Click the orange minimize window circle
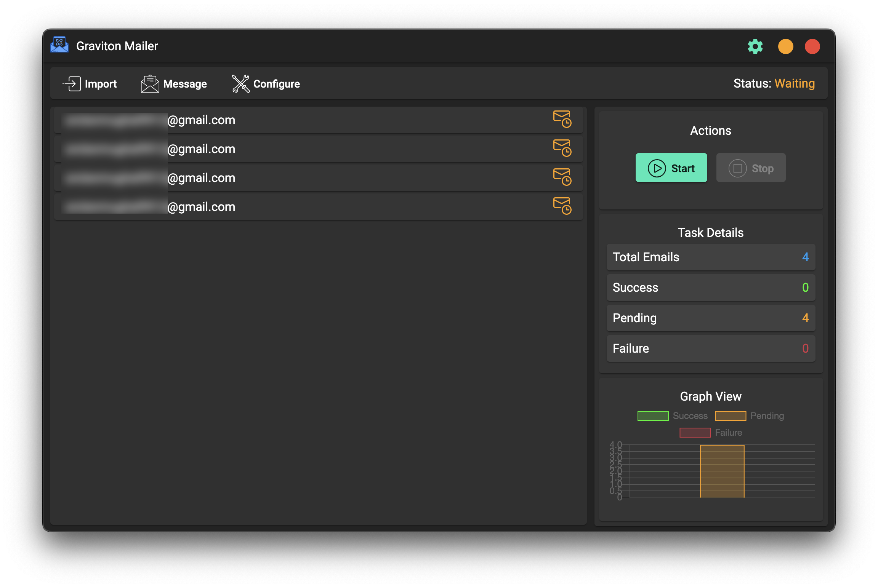This screenshot has height=588, width=878. point(785,46)
